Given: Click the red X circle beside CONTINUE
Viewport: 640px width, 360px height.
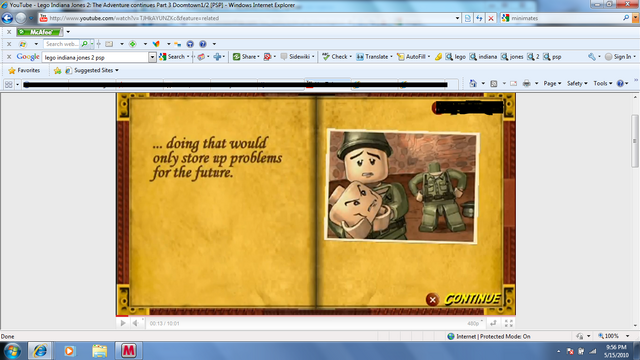Looking at the screenshot, I should coord(432,300).
